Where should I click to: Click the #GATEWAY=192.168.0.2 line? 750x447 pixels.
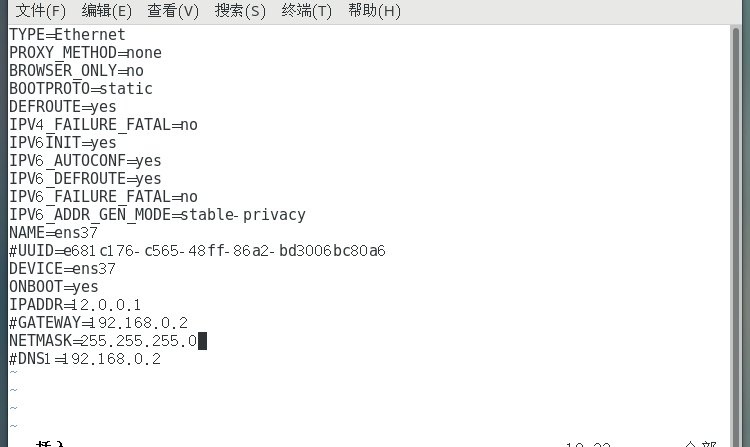[98, 322]
